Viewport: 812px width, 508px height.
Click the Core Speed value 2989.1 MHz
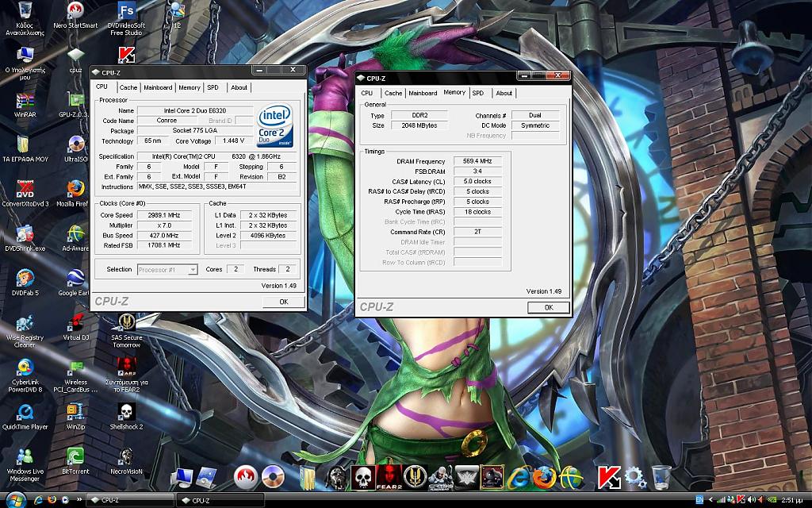tap(164, 215)
